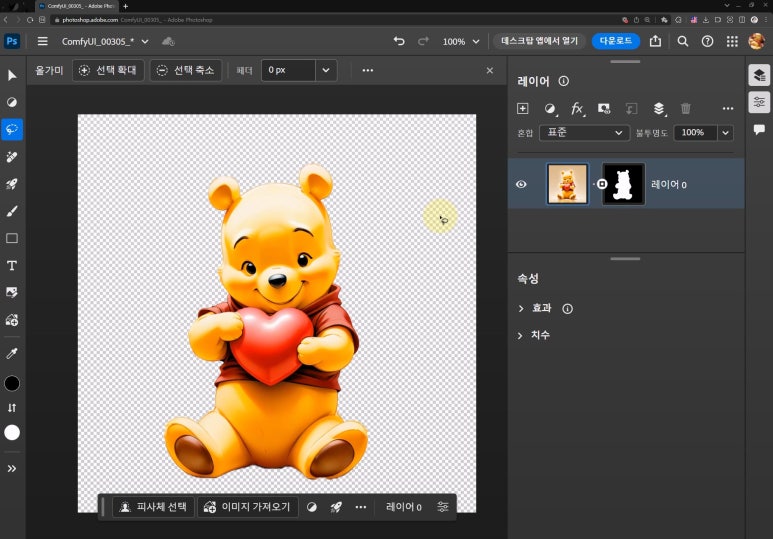Choose the quick actions rocket tool

(x=12, y=184)
